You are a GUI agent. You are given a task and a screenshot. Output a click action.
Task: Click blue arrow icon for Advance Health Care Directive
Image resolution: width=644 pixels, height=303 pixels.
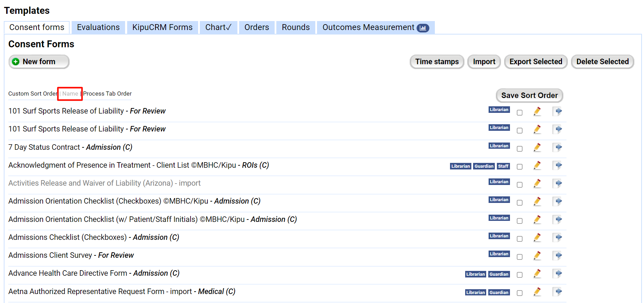tap(558, 274)
